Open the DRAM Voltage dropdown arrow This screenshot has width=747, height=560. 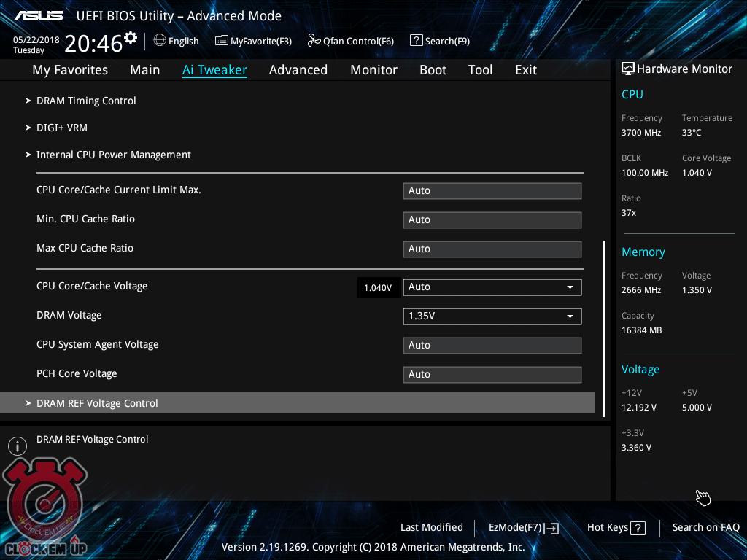570,316
